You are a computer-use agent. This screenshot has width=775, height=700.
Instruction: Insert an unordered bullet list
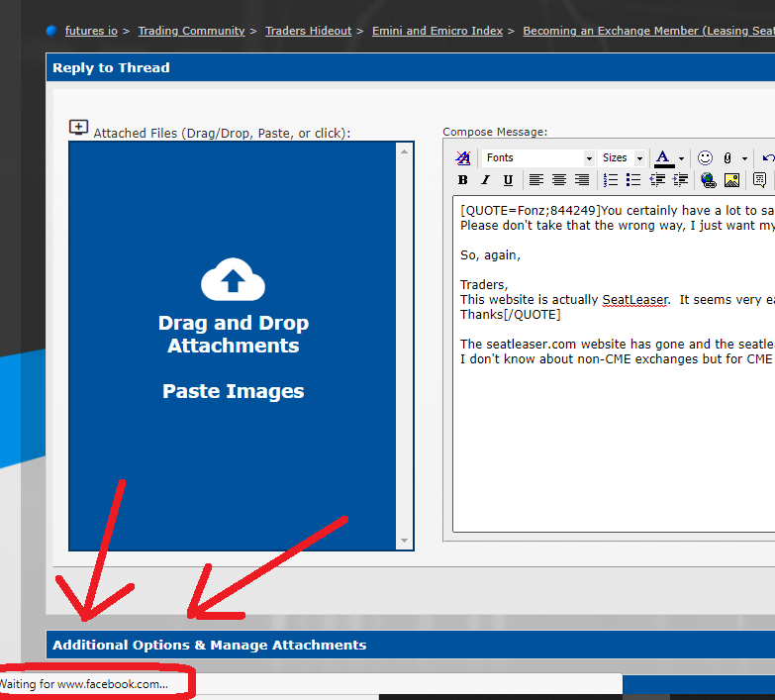(x=633, y=180)
